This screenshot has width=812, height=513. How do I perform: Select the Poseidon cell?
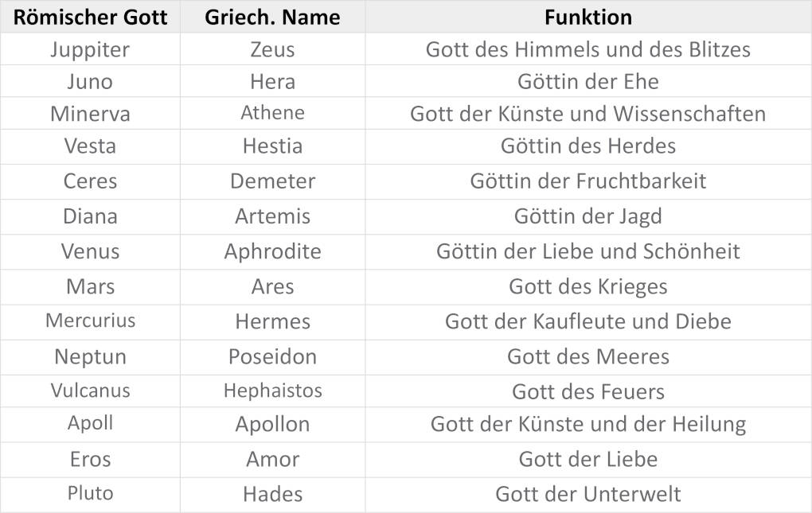(272, 356)
